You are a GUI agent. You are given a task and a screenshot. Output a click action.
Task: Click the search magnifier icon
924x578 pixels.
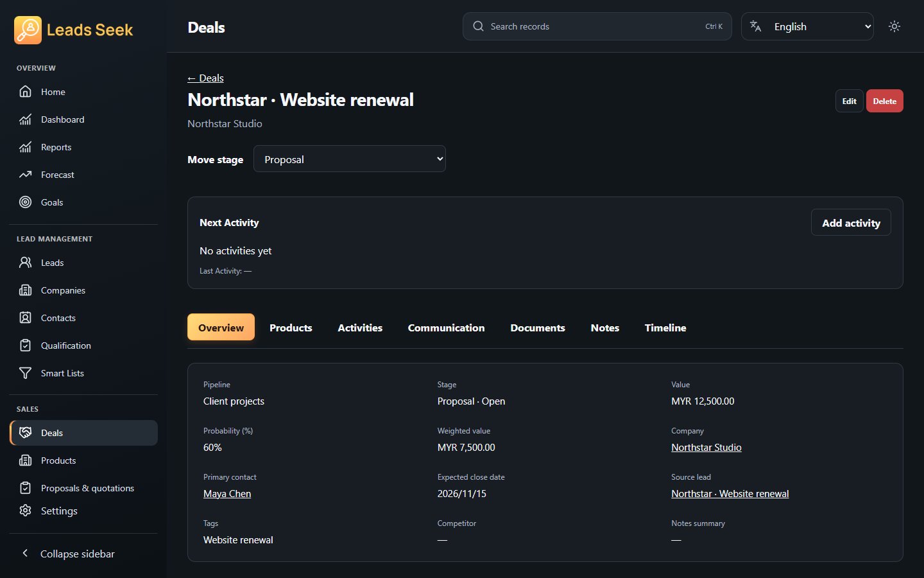click(478, 26)
